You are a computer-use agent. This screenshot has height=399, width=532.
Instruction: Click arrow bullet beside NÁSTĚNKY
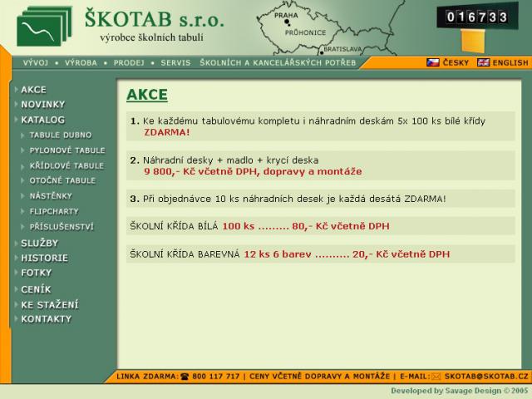tap(22, 196)
